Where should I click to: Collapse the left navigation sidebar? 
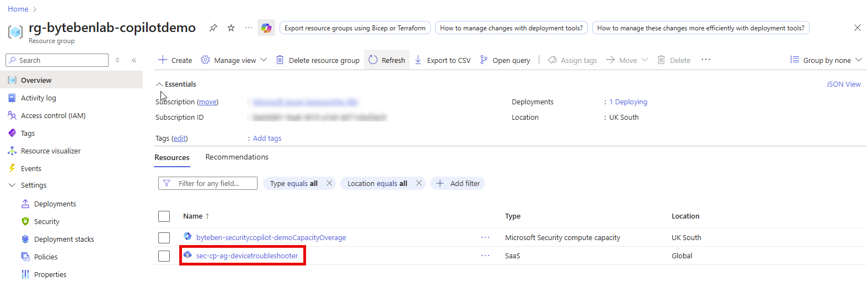click(134, 60)
